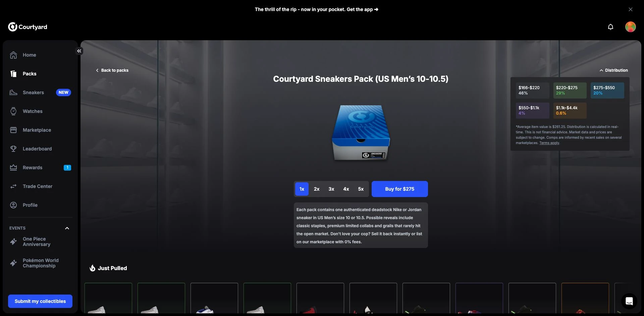The image size is (644, 316).
Task: Go back to packs
Action: [x=112, y=70]
